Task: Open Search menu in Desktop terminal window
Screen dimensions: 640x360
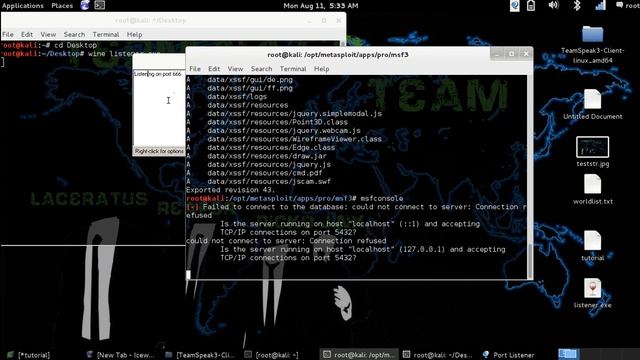Action: (x=74, y=35)
